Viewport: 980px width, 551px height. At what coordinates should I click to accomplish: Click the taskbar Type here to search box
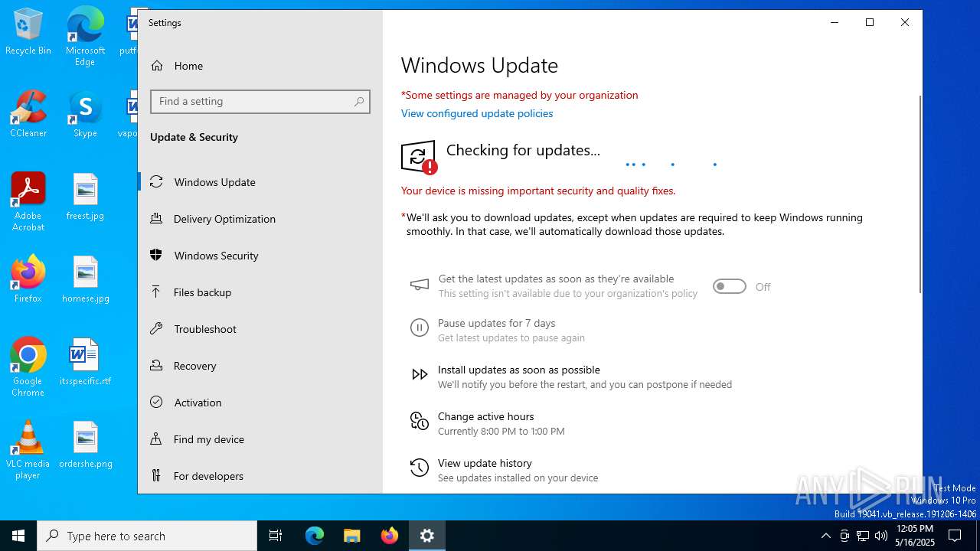click(x=147, y=536)
